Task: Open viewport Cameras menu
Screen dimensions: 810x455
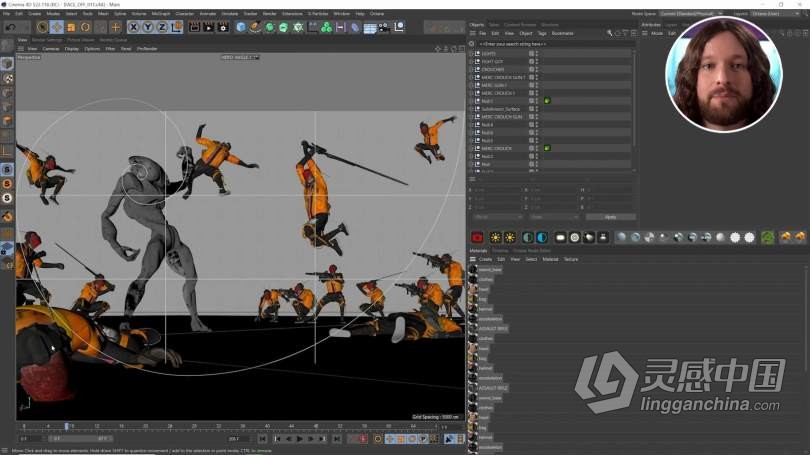Action: [51, 49]
